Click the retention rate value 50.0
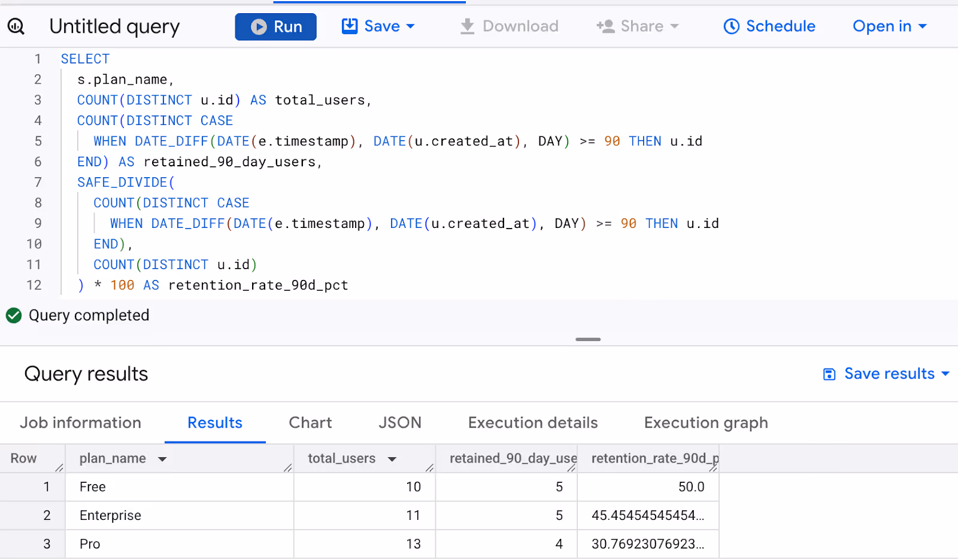 [691, 487]
